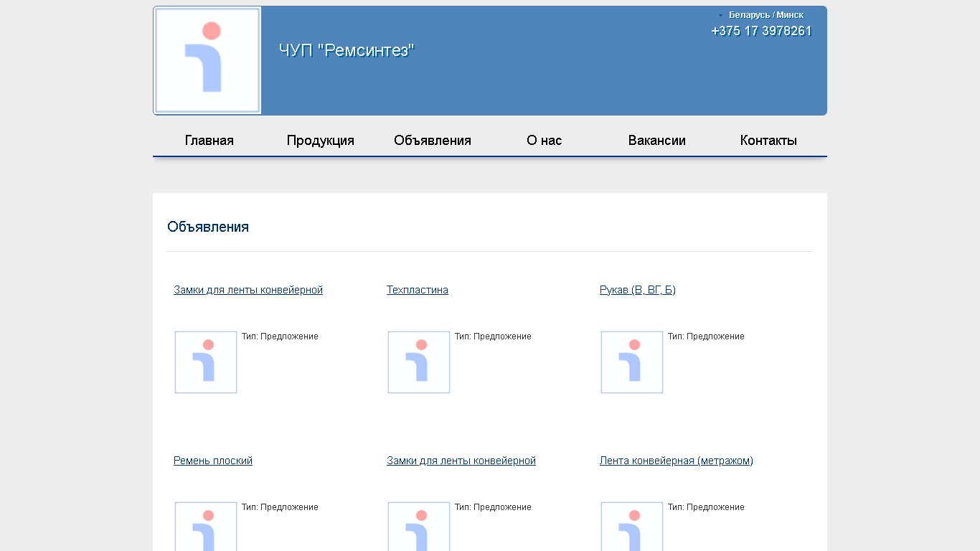Screen dimensions: 980x551
Task: Open the Контакты menu item
Action: click(x=768, y=141)
